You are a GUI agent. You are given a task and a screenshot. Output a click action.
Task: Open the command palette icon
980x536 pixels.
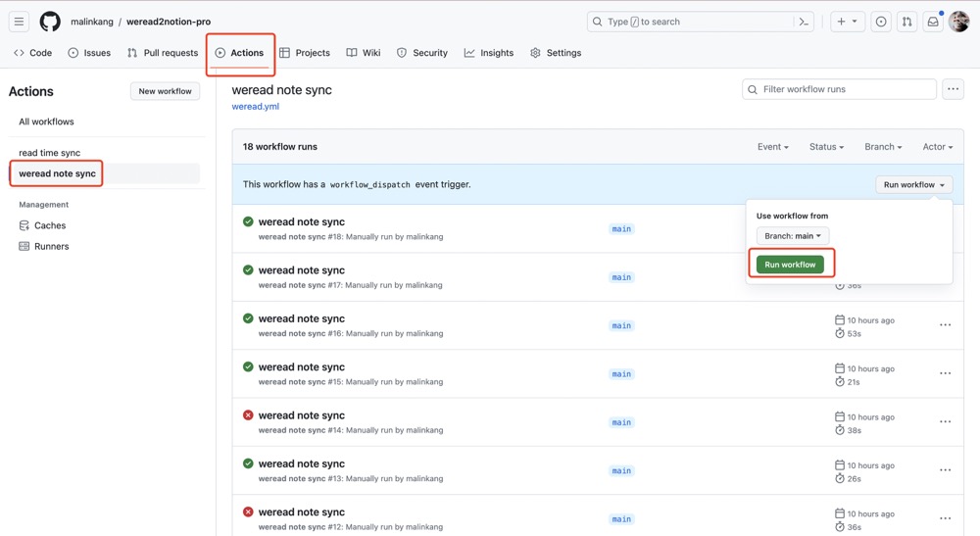coord(804,22)
